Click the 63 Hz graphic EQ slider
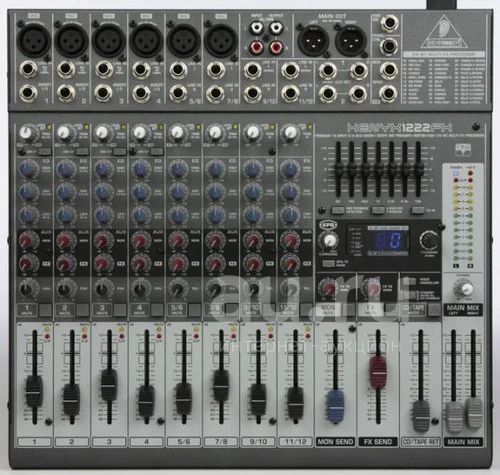The image size is (500, 475). pos(338,169)
